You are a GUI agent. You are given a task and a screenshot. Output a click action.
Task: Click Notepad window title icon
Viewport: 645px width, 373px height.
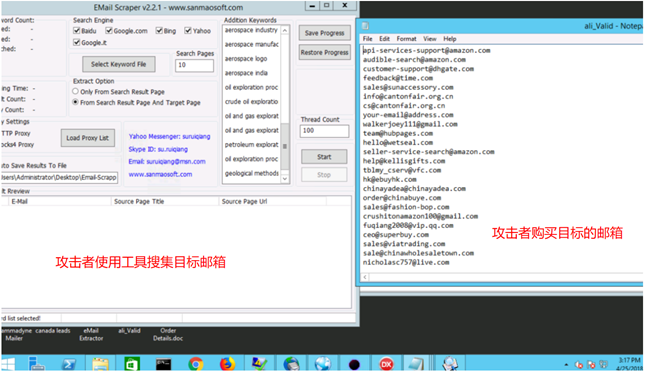(x=365, y=26)
